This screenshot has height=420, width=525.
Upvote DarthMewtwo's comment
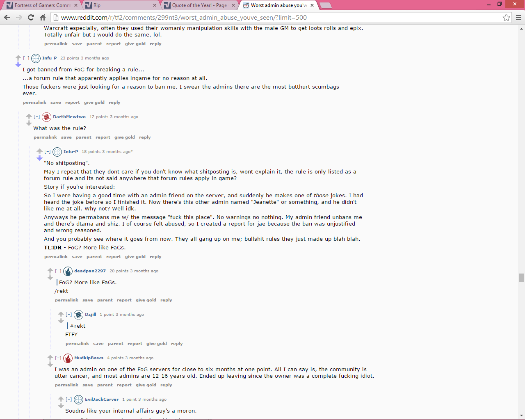click(x=29, y=116)
